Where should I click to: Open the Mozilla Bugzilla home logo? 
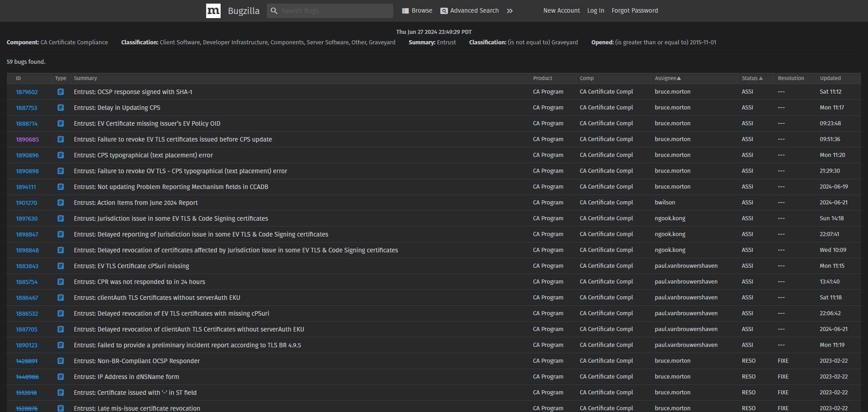(x=213, y=11)
